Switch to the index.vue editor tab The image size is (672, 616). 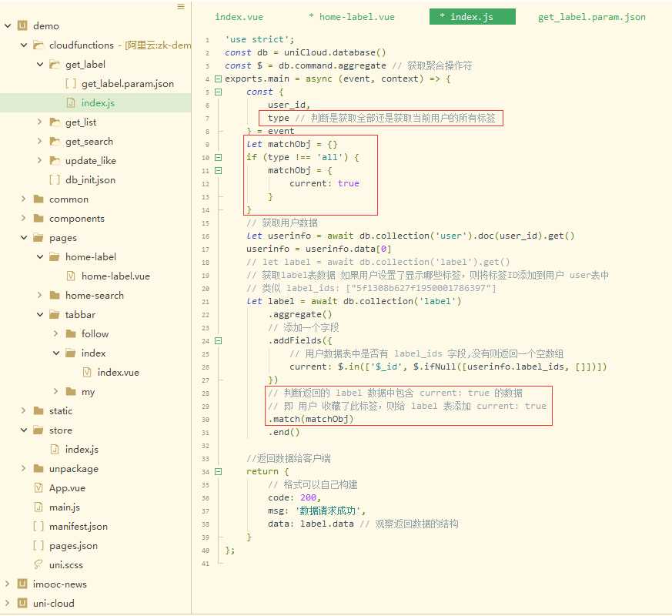[239, 17]
